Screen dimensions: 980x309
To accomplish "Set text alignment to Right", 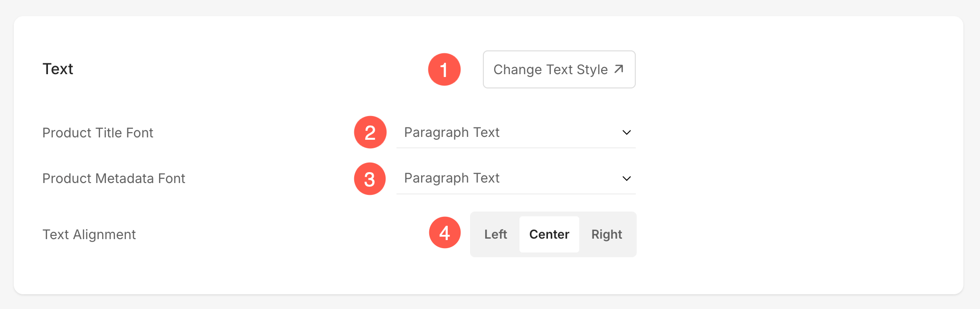I will (607, 234).
